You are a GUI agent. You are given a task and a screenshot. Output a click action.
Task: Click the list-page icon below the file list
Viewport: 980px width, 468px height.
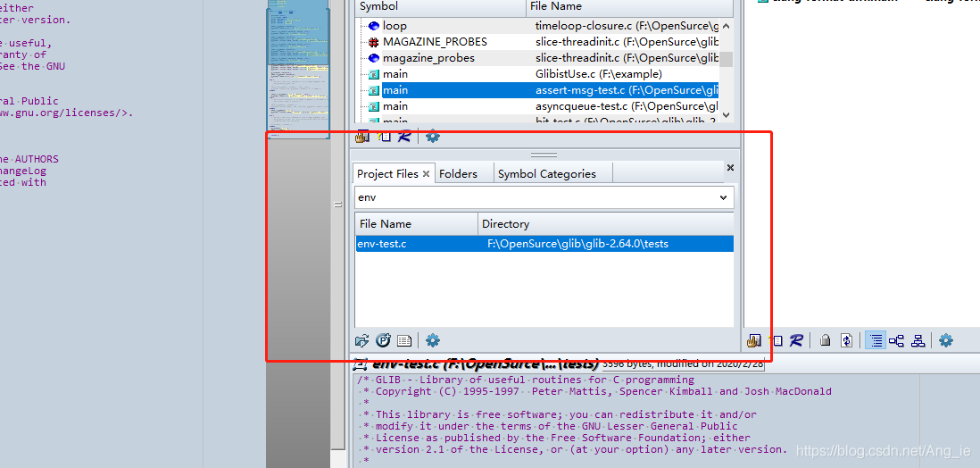(403, 340)
